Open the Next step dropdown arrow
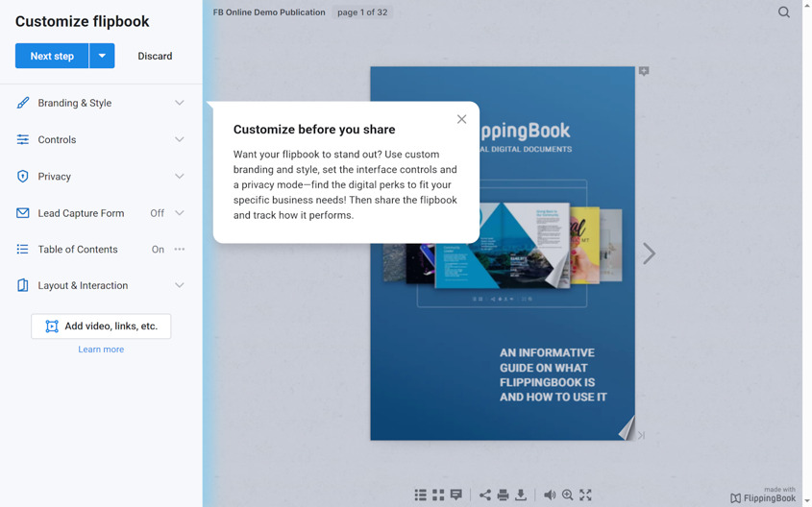The height and width of the screenshot is (507, 812). click(102, 56)
